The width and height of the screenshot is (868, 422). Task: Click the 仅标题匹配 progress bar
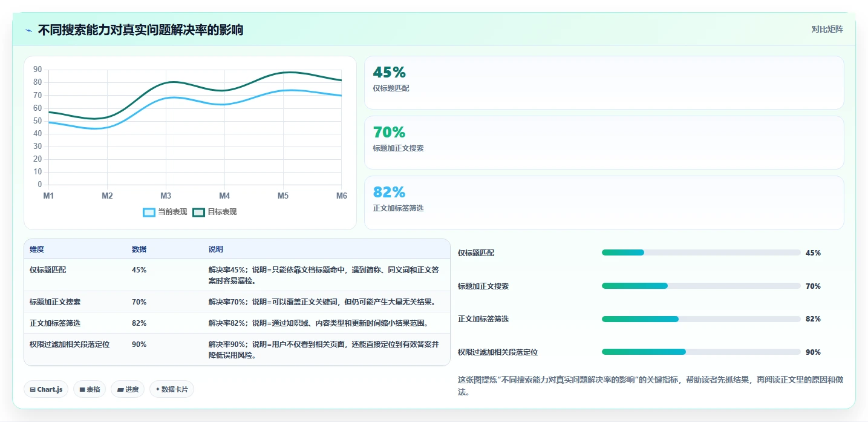(x=701, y=252)
